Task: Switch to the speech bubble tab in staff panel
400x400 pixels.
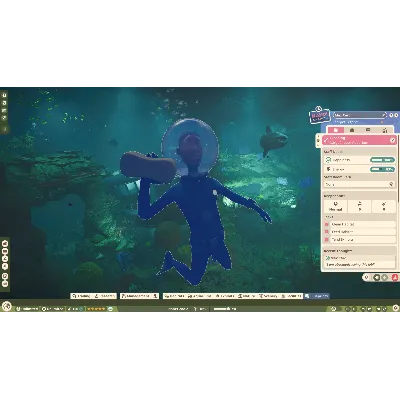Action: click(368, 130)
